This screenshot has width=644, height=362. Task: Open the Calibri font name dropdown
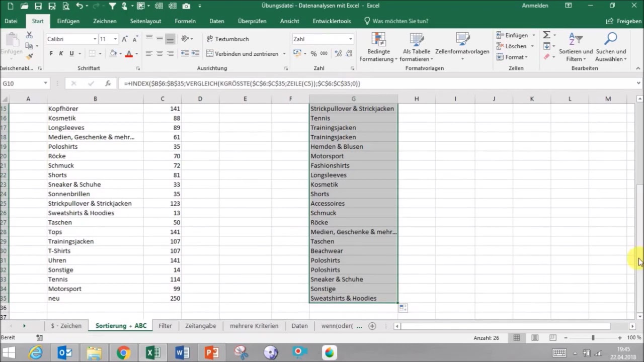coord(95,39)
